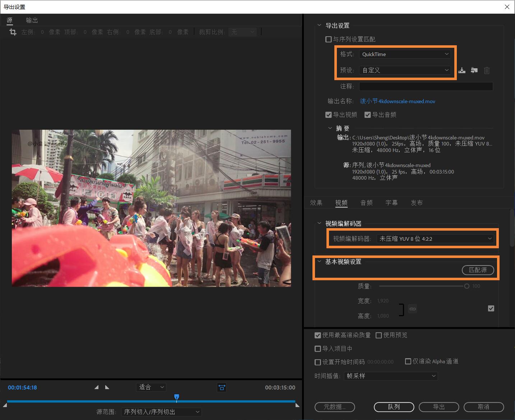The image size is (515, 420).
Task: Click the save preset icon
Action: (462, 70)
